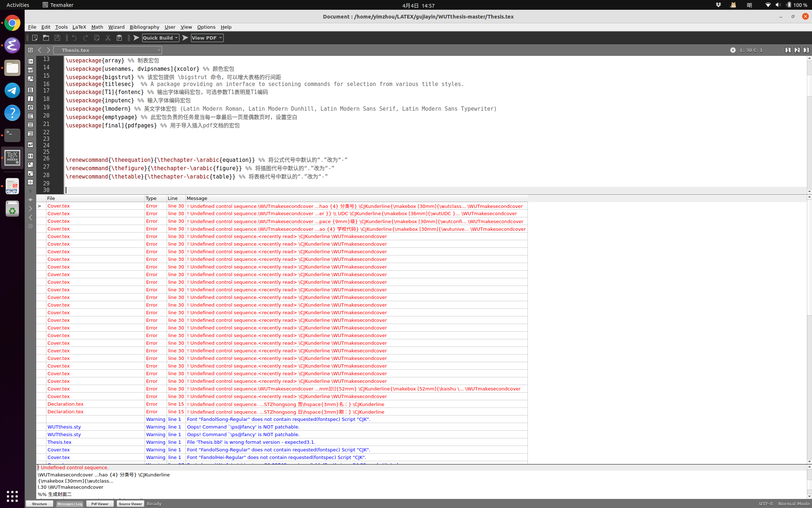Toggle the eye preview icon in sidebar

(x=30, y=200)
